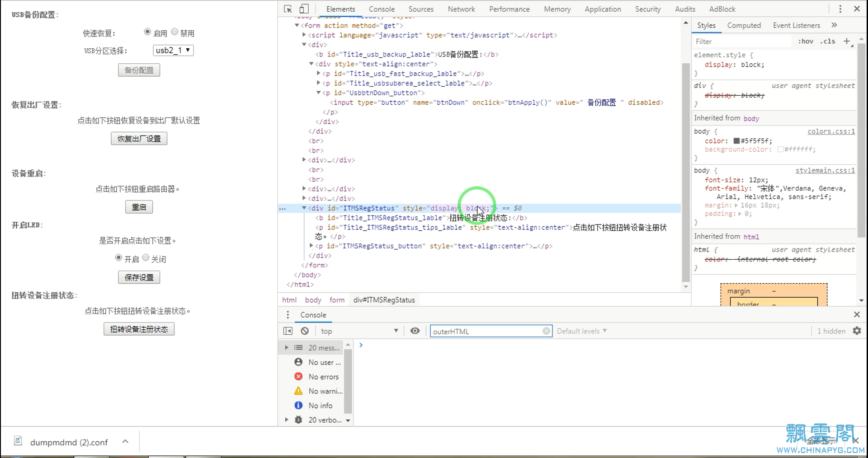Click the Elements panel scroll up arrow
868x458 pixels.
point(685,23)
